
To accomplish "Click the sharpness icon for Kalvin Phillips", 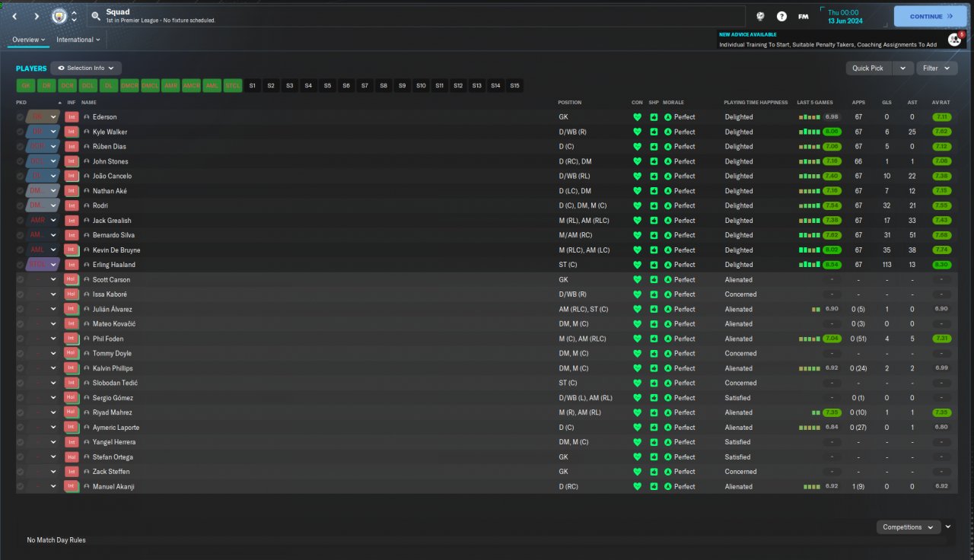I will tap(654, 368).
